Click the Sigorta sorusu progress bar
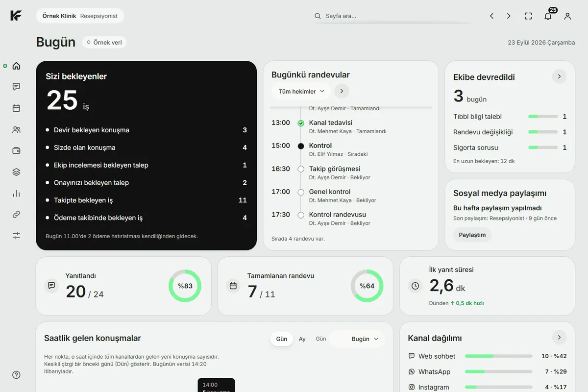 (x=543, y=147)
